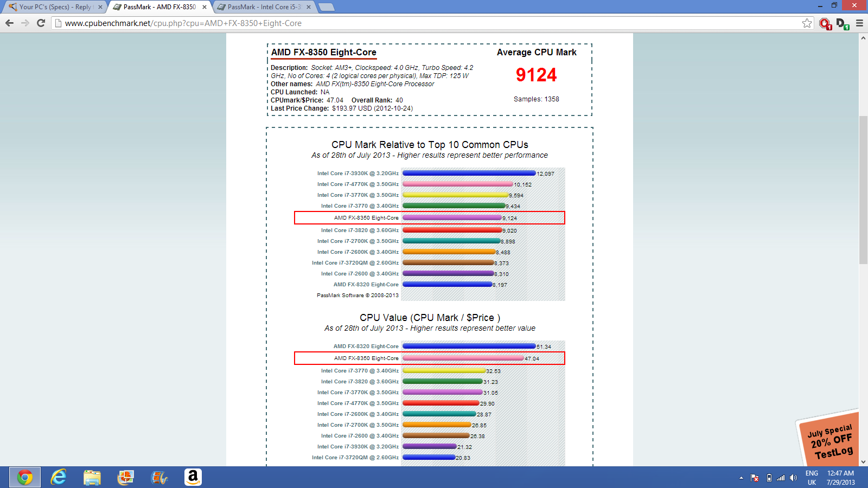868x488 pixels.
Task: Open AMD FX-8320 Eight-Core in the CPU Value chart
Action: (x=366, y=346)
